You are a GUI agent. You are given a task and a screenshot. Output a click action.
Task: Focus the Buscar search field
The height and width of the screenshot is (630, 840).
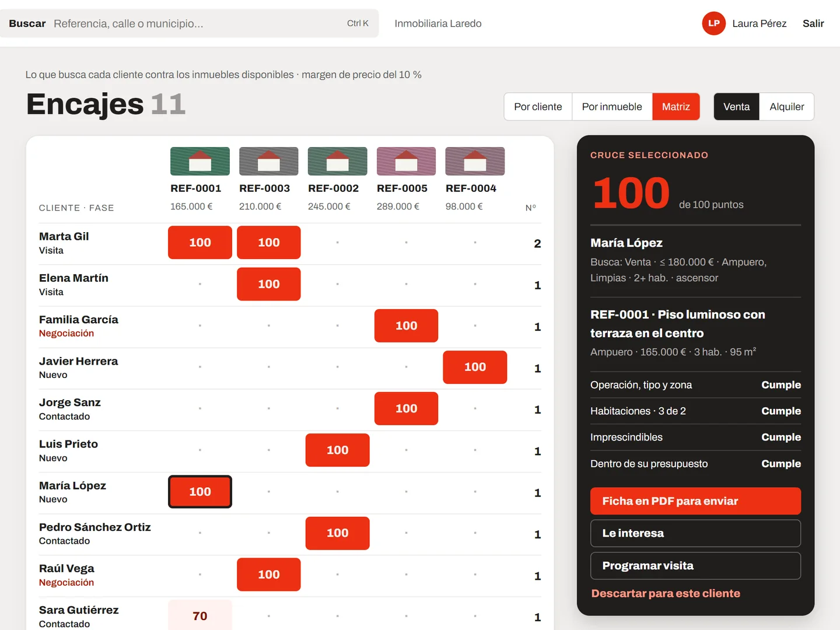[x=189, y=23]
